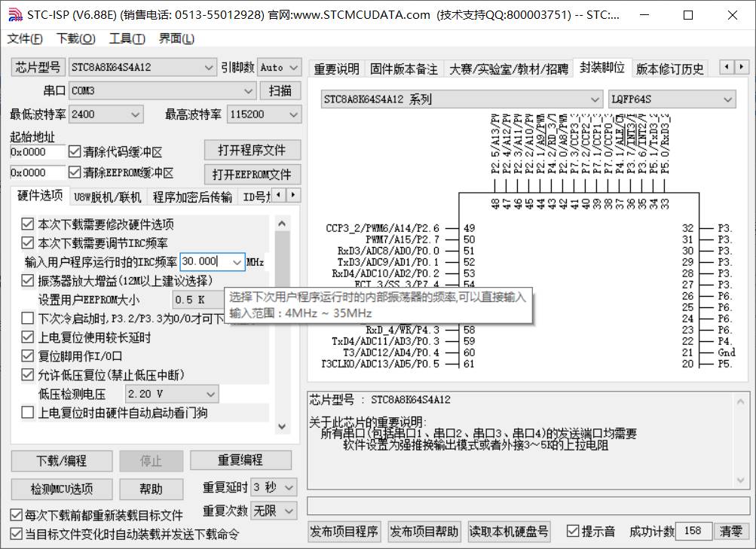
Task: Open a program file via 打开程序文件
Action: coord(252,150)
